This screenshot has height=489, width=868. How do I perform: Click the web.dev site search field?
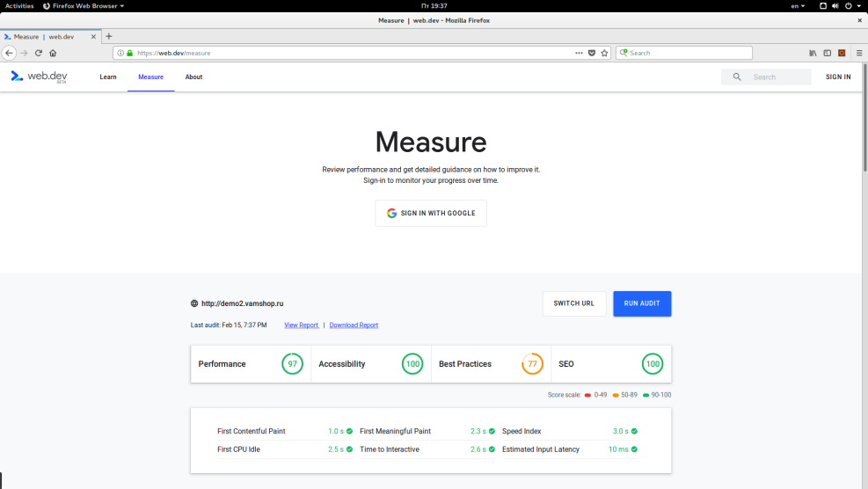778,77
